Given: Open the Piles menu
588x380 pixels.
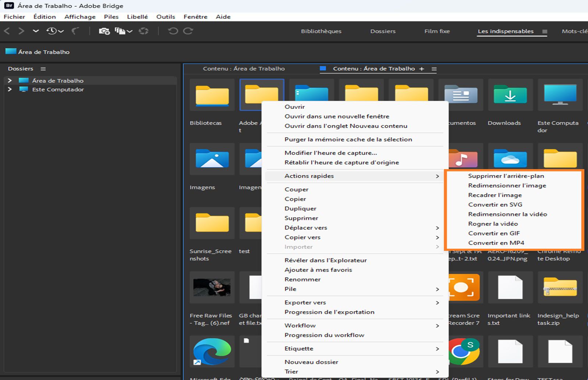Looking at the screenshot, I should [x=111, y=17].
